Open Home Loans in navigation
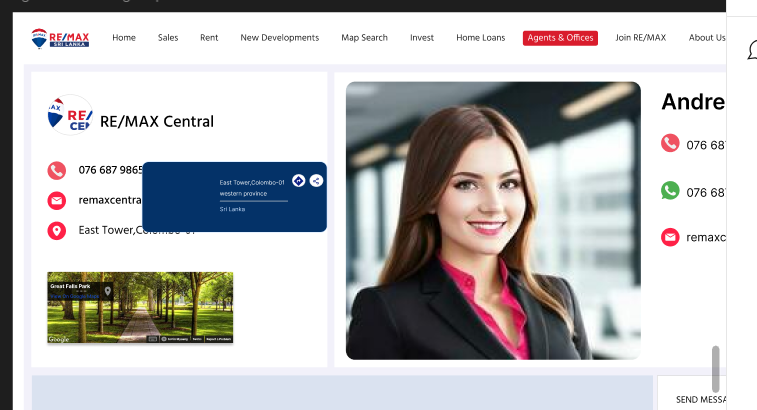The image size is (757, 410). (480, 38)
